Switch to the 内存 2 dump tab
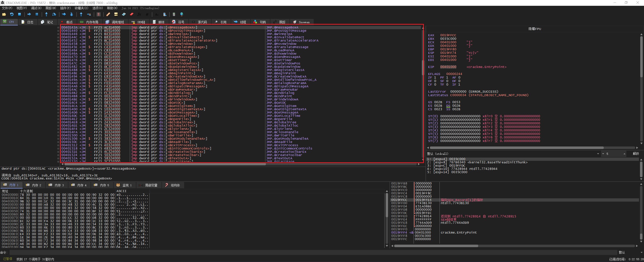This screenshot has height=262, width=644. pos(34,185)
